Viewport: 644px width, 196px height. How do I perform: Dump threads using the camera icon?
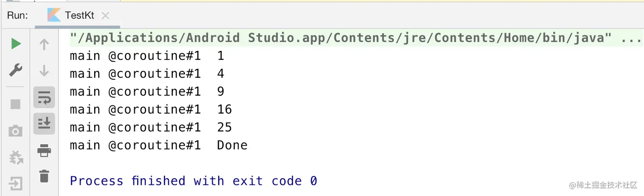point(16,131)
